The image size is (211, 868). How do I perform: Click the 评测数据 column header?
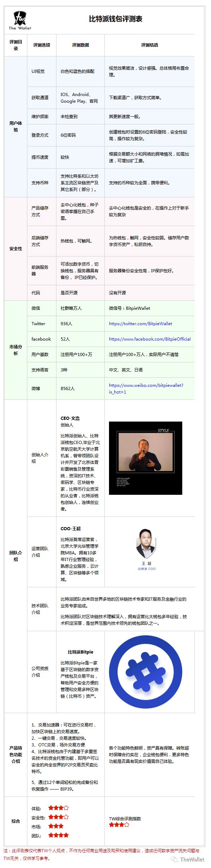click(x=81, y=45)
